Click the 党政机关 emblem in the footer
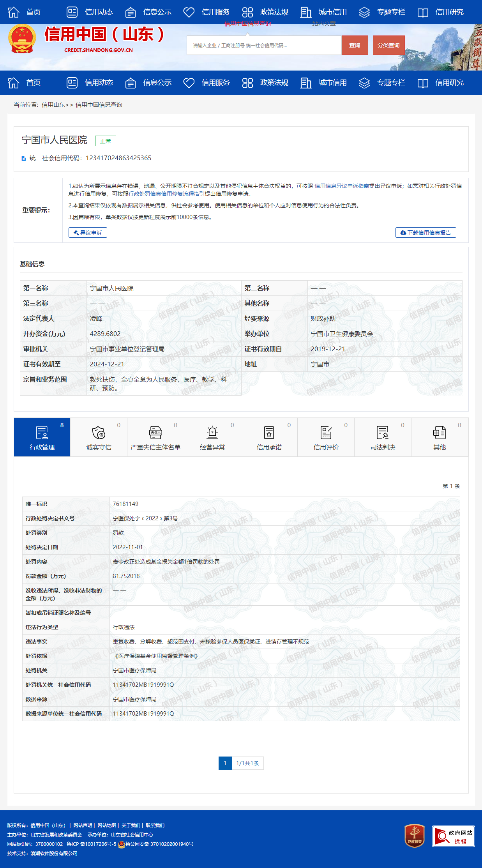This screenshot has height=868, width=482. coord(414,836)
